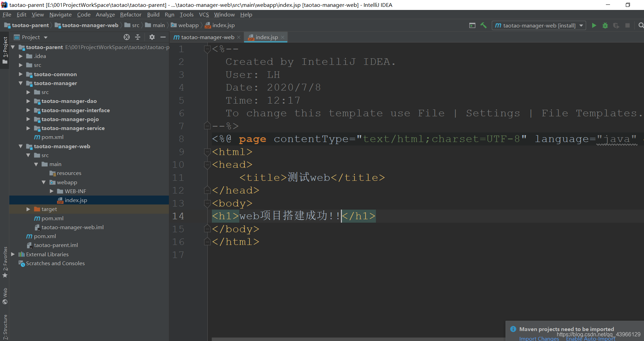Switch to taotao-manager-web editor tab
644x341 pixels.
[x=207, y=37]
